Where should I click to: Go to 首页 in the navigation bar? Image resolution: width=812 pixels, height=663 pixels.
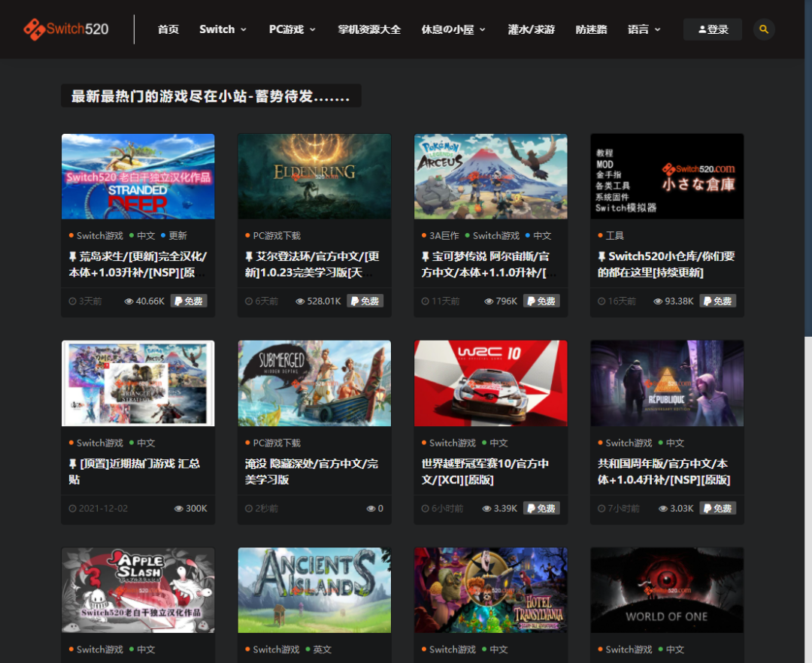click(x=168, y=29)
